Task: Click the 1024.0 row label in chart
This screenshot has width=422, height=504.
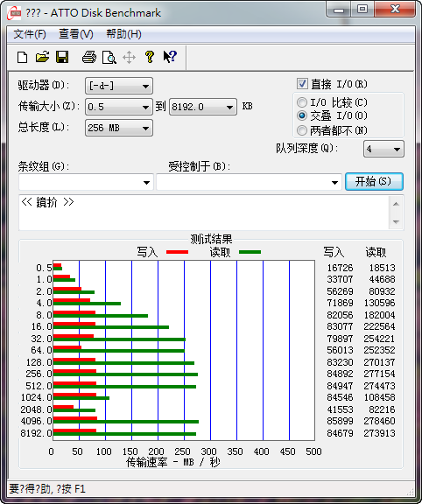Action: (x=37, y=397)
